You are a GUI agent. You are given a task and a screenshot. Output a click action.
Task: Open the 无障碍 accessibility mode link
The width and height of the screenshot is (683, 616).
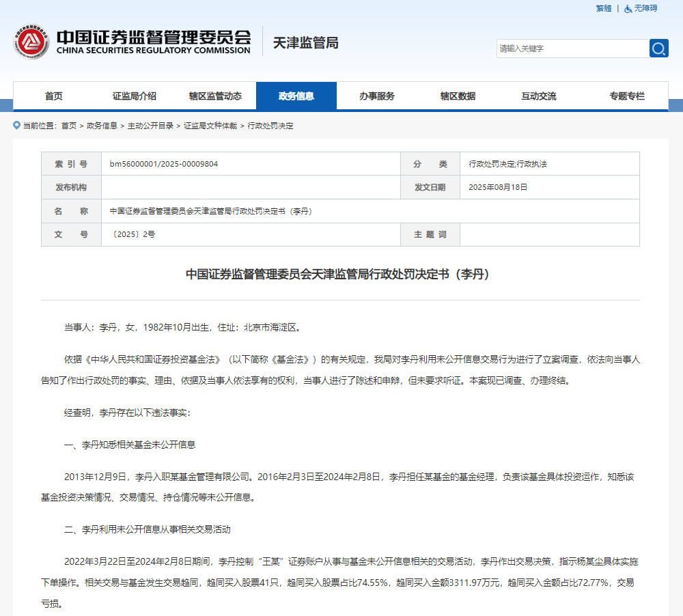[x=645, y=8]
